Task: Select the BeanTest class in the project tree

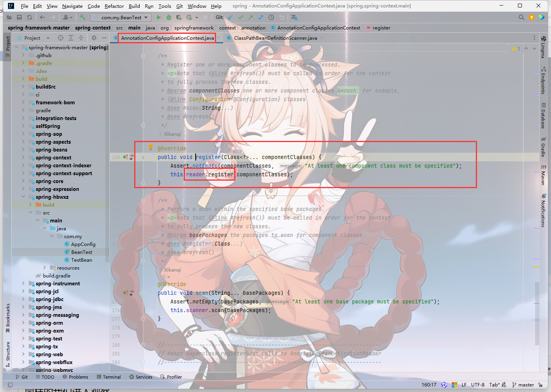Action: (81, 252)
